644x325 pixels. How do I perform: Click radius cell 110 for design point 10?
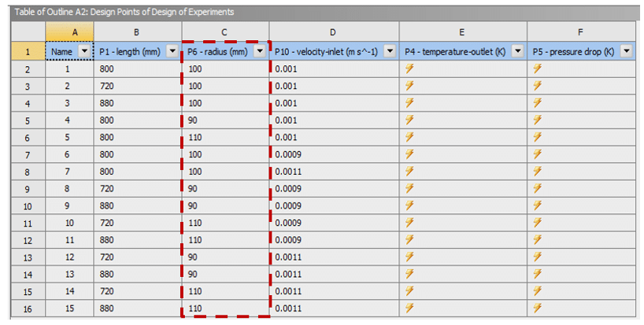click(x=225, y=223)
